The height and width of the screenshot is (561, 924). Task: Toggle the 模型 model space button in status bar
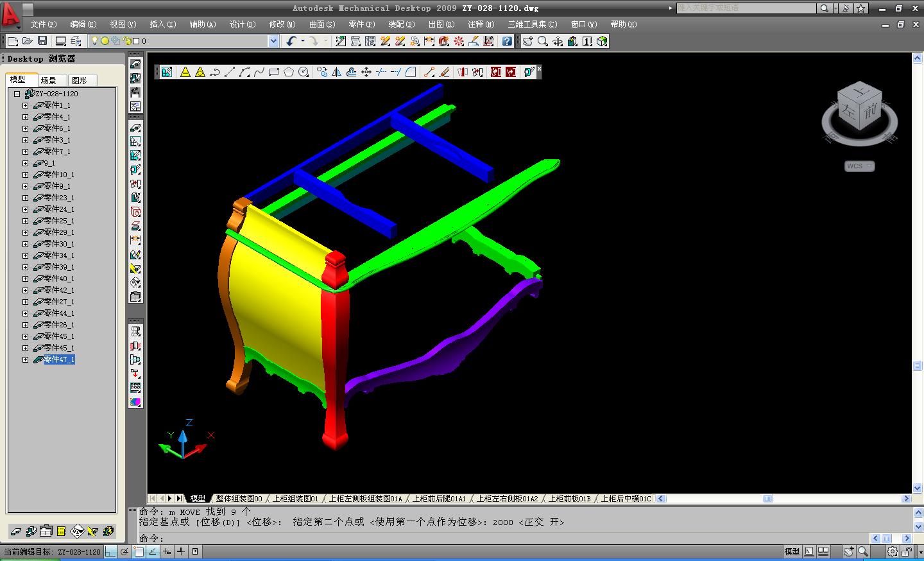(x=792, y=551)
